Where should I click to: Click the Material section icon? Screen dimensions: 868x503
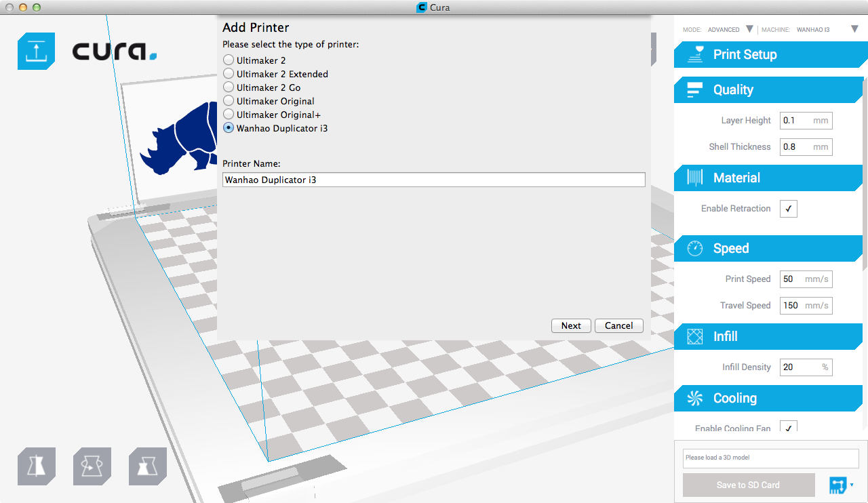click(x=694, y=178)
